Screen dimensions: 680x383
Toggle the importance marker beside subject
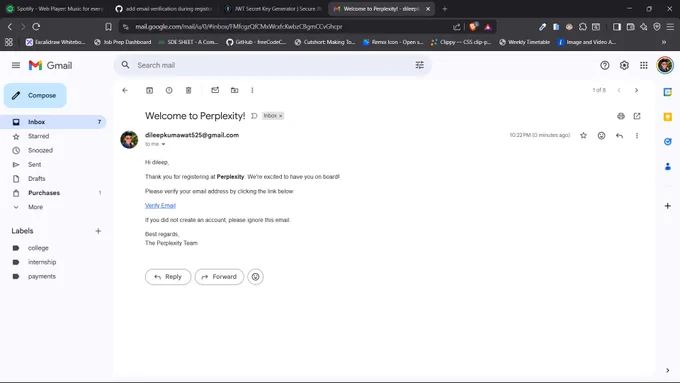point(254,116)
